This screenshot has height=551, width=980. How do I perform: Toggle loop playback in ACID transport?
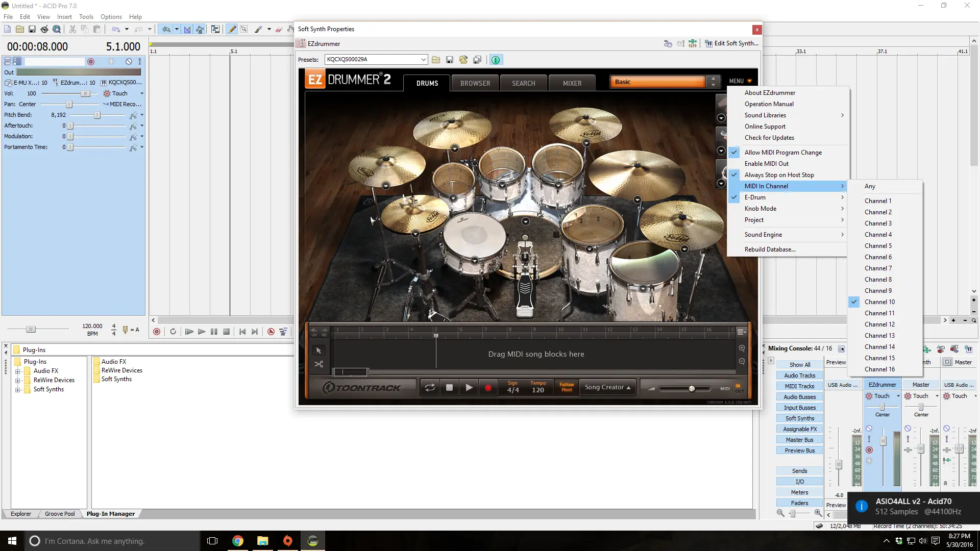(x=173, y=332)
